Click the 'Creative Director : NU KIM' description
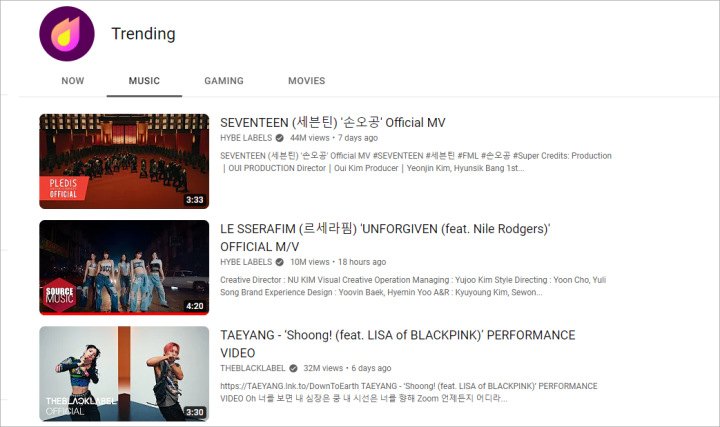 (413, 286)
